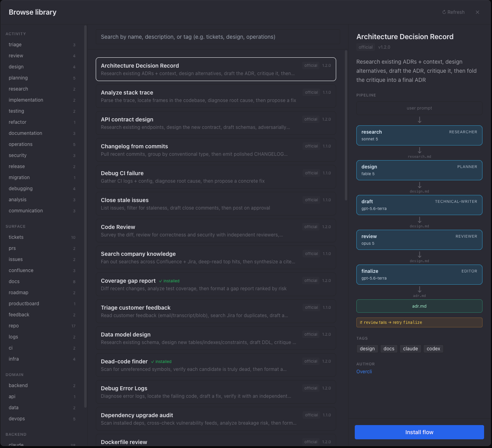
Task: Open the Overcli author link
Action: (x=364, y=372)
